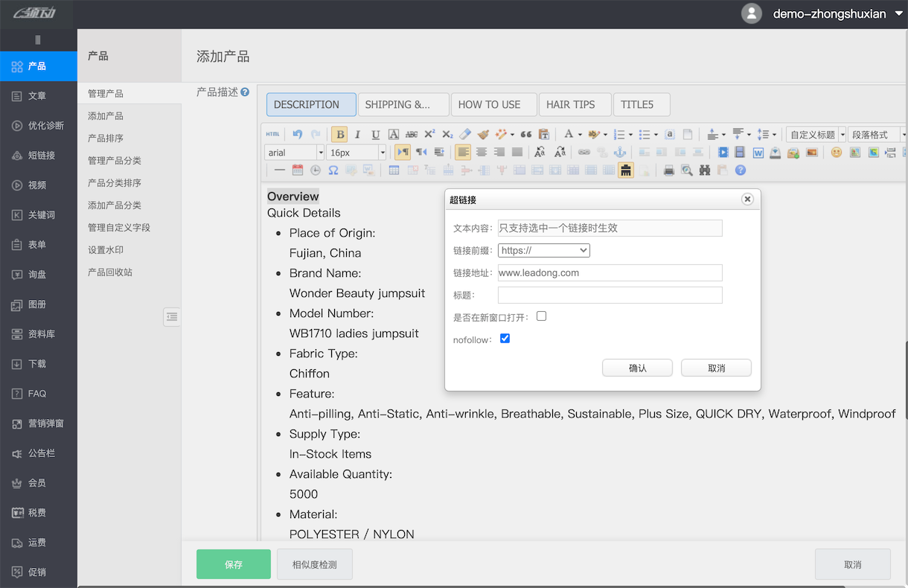Open the https:// link prefix dropdown
The image size is (908, 588).
click(543, 251)
